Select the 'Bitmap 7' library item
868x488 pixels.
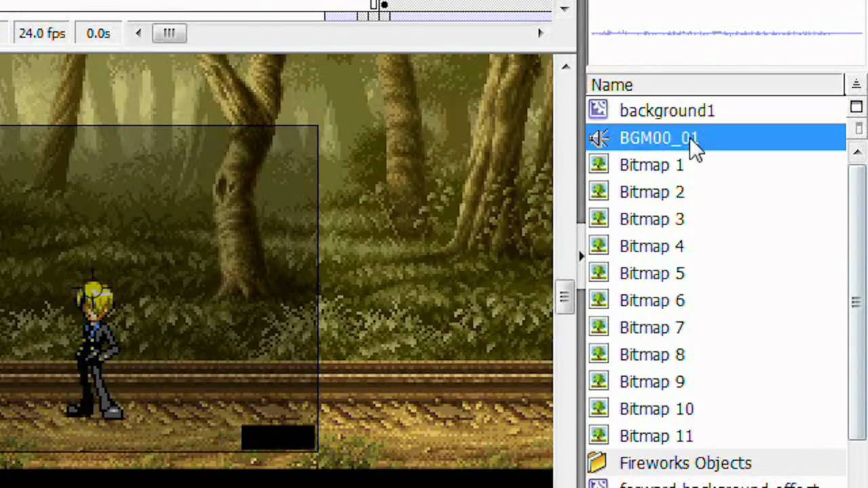pyautogui.click(x=716, y=327)
